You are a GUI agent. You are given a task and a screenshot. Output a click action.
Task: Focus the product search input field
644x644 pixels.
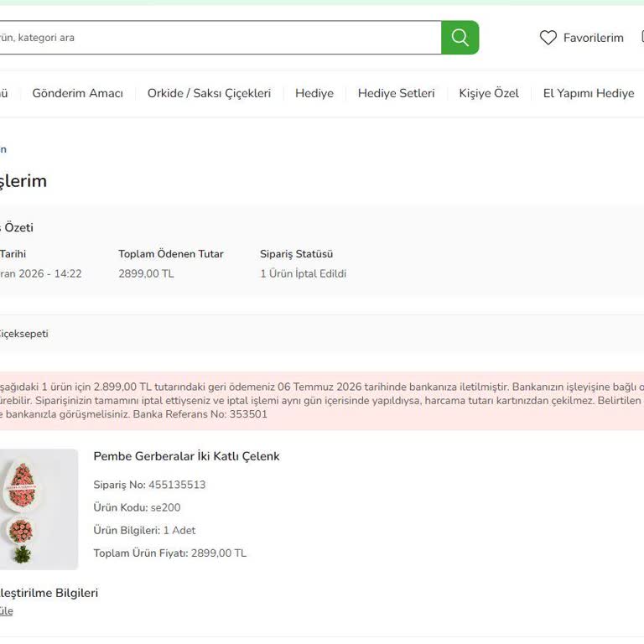point(221,38)
